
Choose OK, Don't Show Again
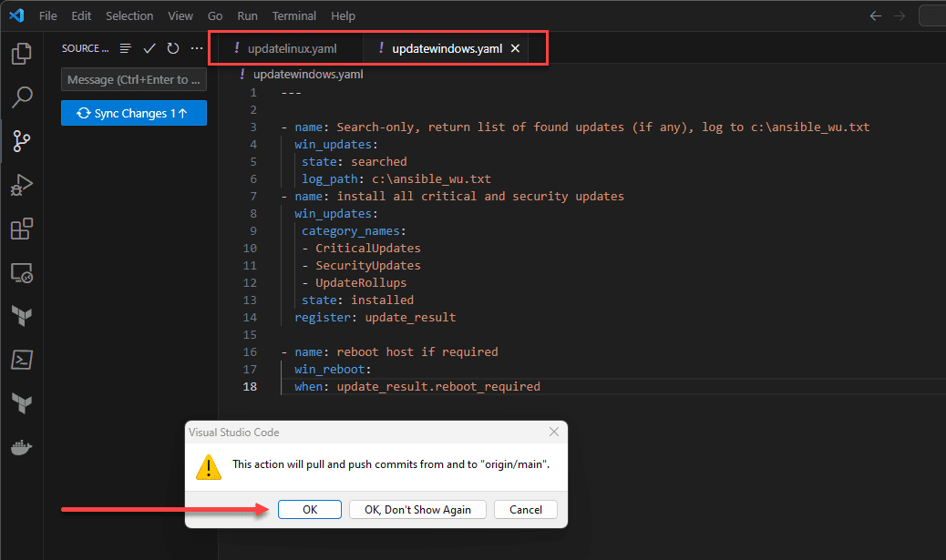tap(417, 510)
